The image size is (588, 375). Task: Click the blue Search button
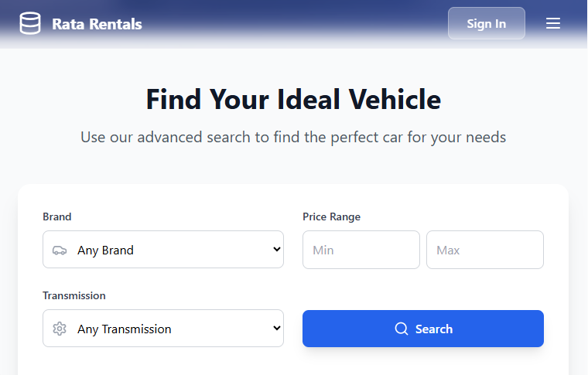click(x=423, y=329)
